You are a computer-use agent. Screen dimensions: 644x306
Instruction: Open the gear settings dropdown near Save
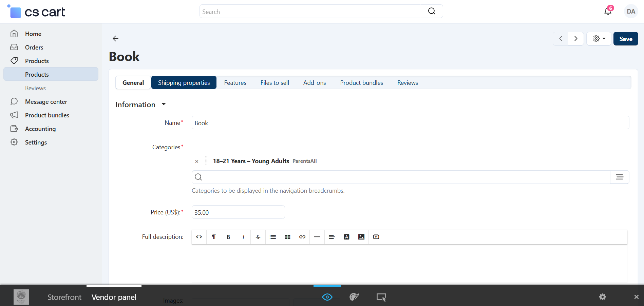tap(599, 39)
